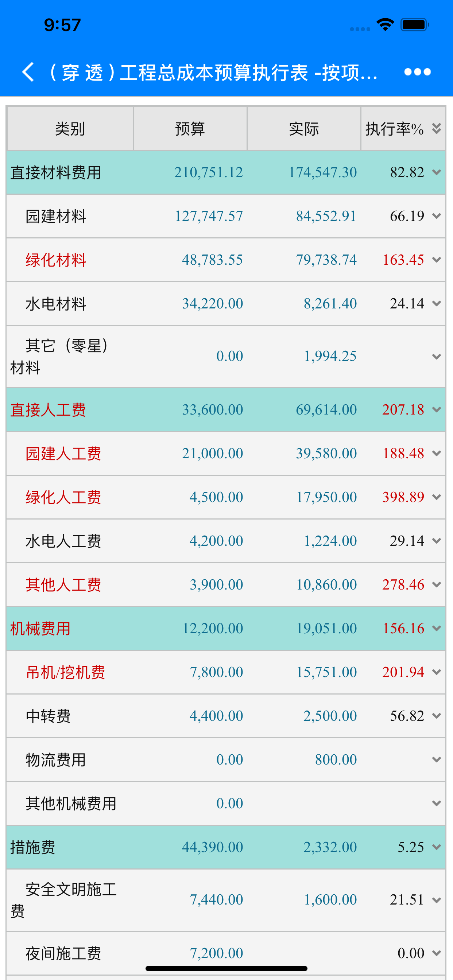Select the 预算 column header
The image size is (453, 980).
click(x=190, y=129)
